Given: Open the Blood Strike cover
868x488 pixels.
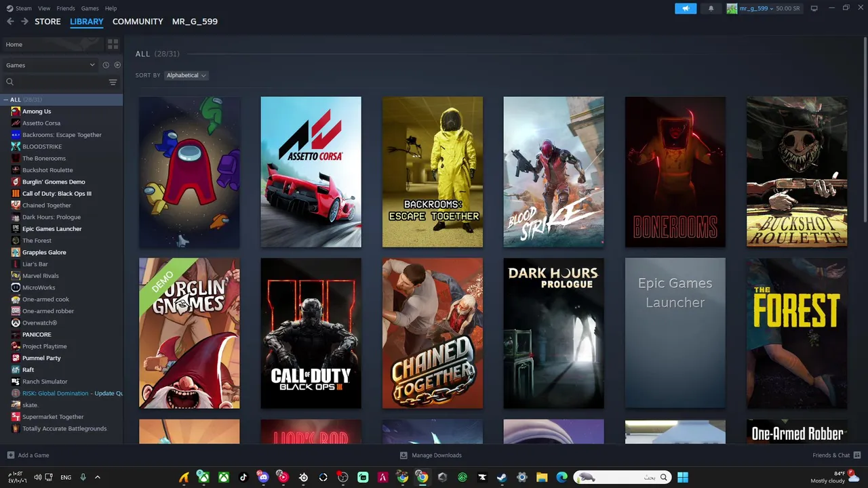Looking at the screenshot, I should point(553,172).
